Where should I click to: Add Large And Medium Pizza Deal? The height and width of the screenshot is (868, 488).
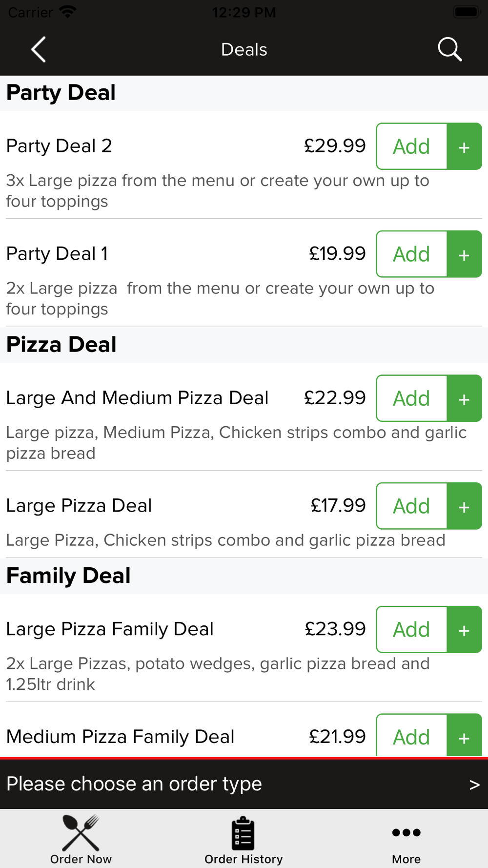point(412,398)
